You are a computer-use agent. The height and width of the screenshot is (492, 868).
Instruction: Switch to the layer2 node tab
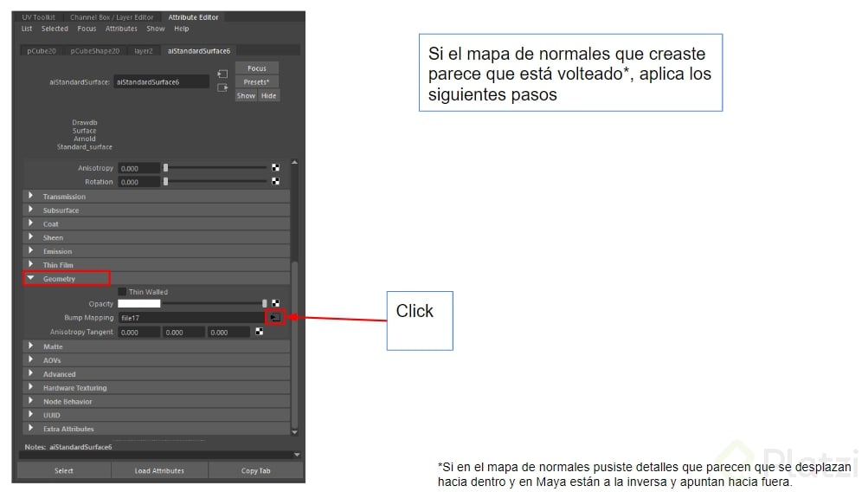click(x=144, y=50)
